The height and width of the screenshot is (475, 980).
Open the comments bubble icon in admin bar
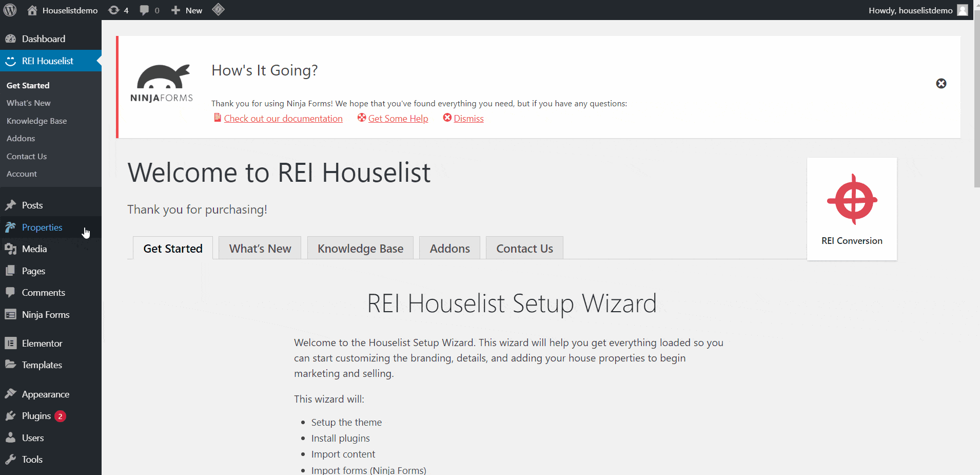(144, 10)
